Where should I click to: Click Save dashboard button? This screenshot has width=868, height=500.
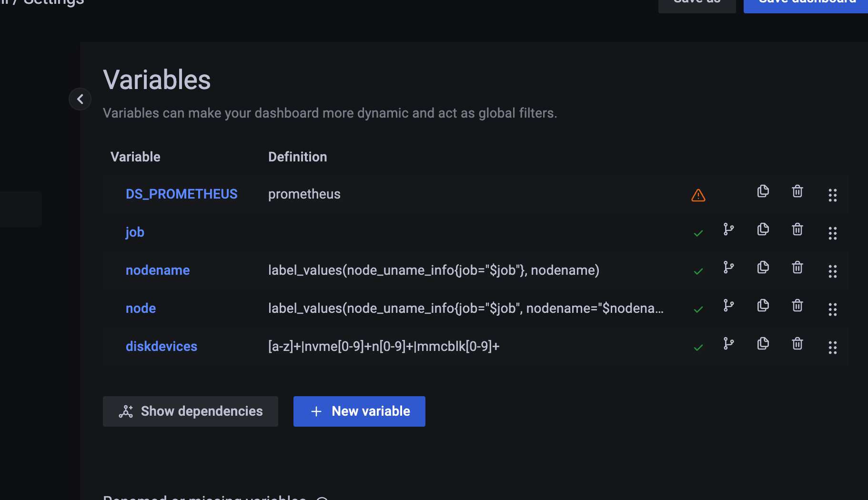point(806,4)
